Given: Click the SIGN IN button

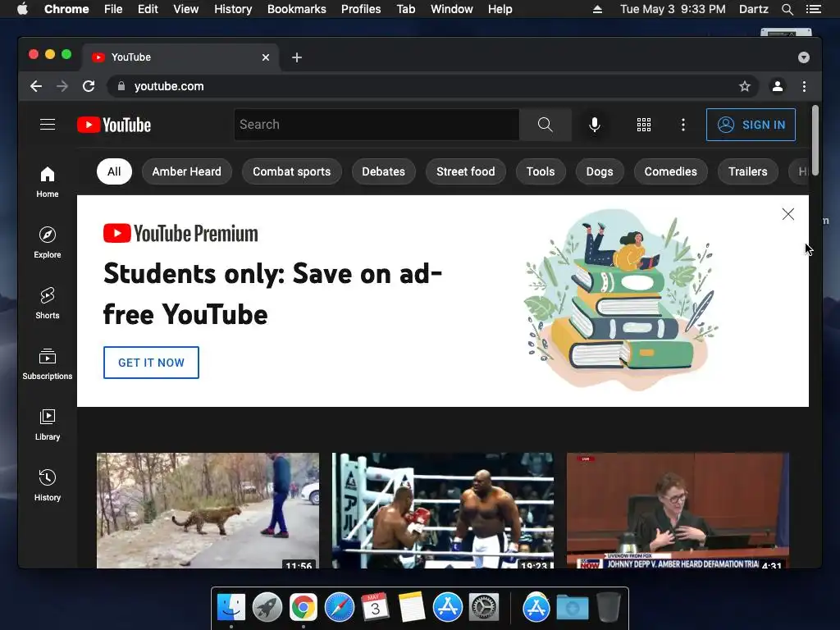Looking at the screenshot, I should (x=751, y=125).
